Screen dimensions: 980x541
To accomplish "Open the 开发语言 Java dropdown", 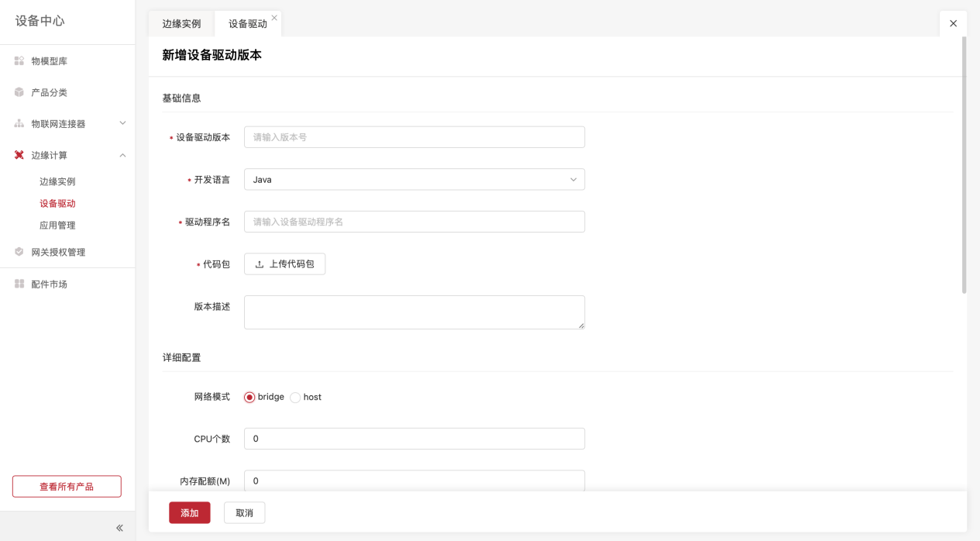I will 414,180.
